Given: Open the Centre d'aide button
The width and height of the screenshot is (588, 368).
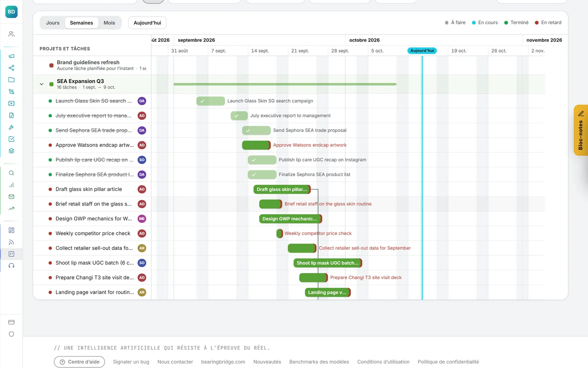Looking at the screenshot, I should tap(80, 362).
